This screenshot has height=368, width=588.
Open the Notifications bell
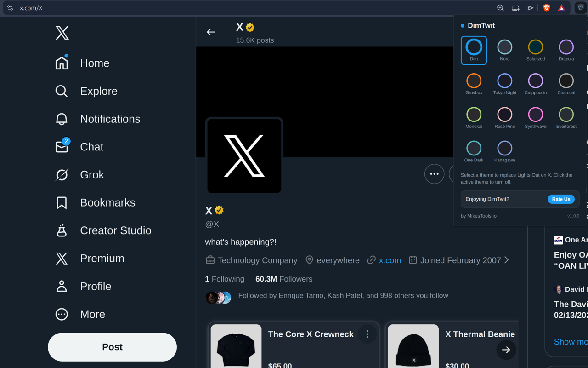62,119
